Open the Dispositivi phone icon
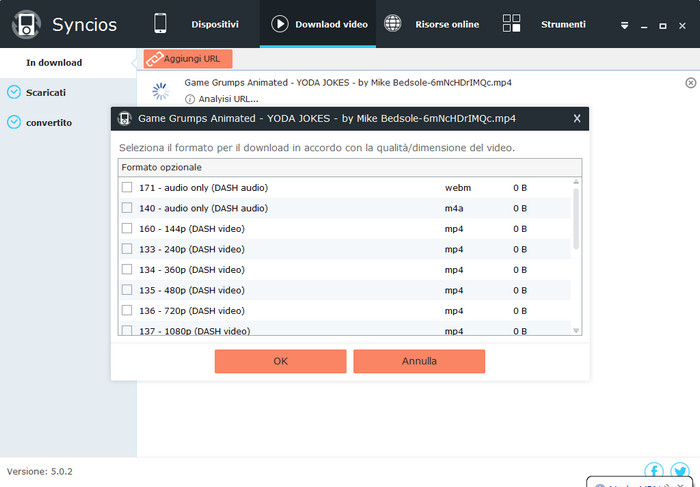The height and width of the screenshot is (487, 700). pyautogui.click(x=160, y=23)
